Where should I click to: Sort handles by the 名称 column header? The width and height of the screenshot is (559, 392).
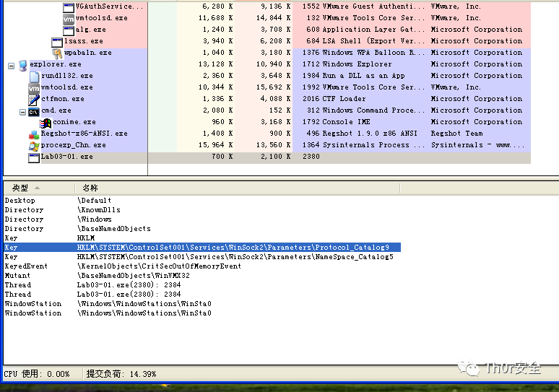[x=237, y=188]
